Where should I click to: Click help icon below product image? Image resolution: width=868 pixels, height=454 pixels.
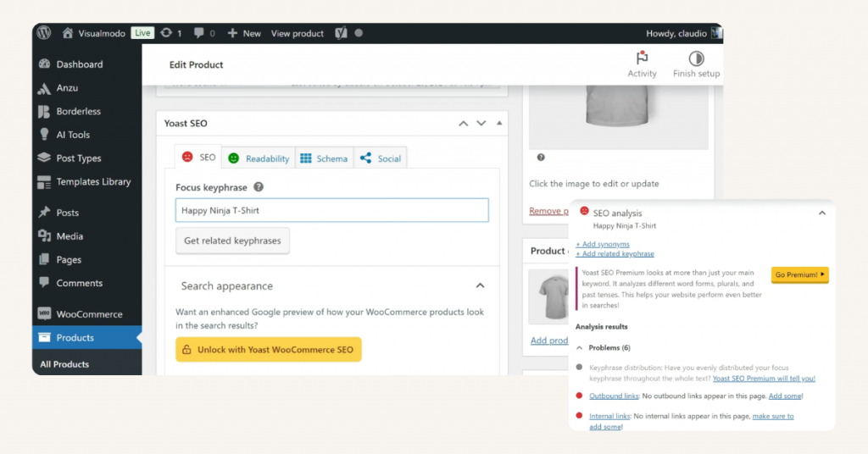tap(541, 157)
